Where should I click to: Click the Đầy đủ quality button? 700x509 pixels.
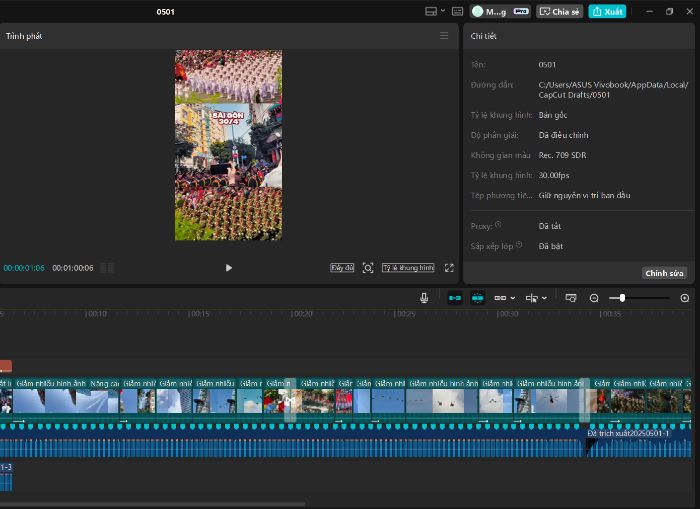pos(342,268)
